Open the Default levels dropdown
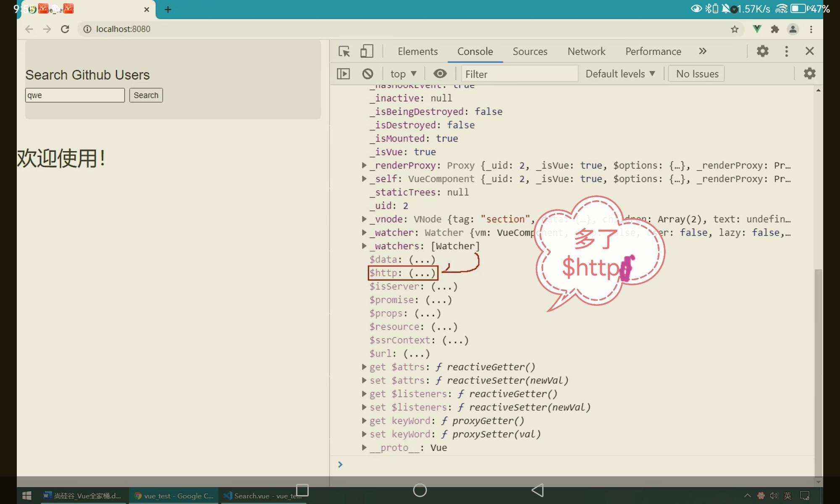The height and width of the screenshot is (504, 840). (x=620, y=74)
